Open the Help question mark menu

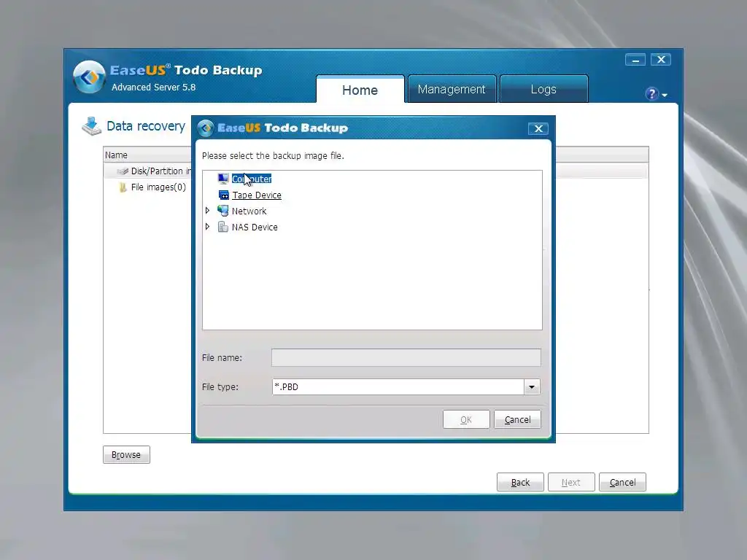(651, 94)
